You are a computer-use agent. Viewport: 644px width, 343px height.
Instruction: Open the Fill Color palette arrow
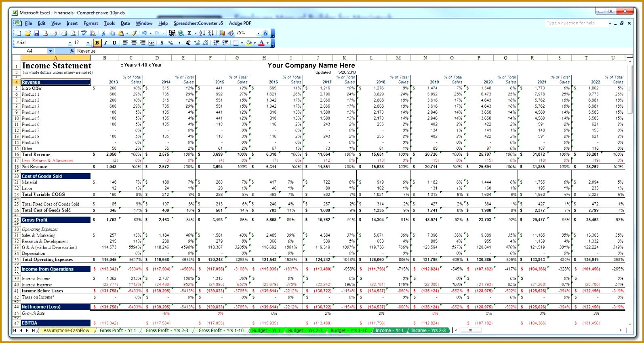coord(255,43)
